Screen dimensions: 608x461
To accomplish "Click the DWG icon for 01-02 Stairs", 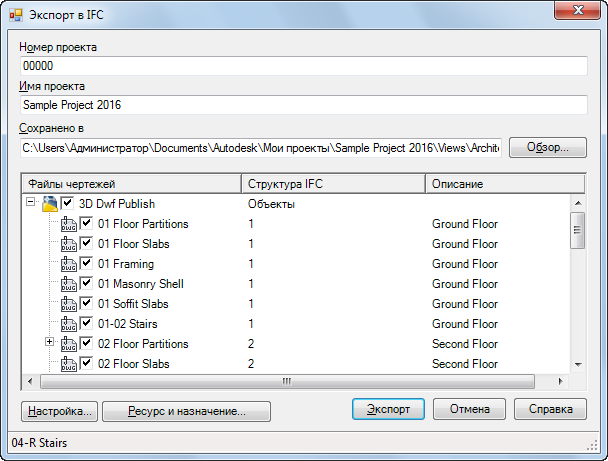I will 69,324.
